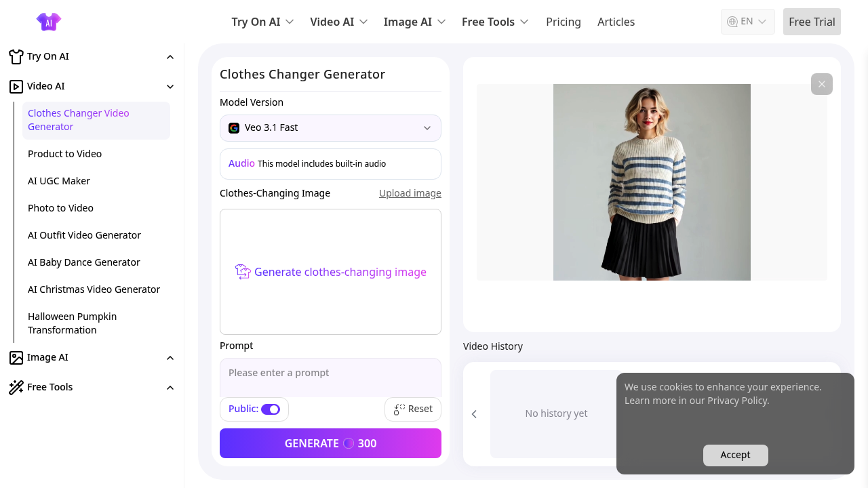Viewport: 868px width, 488px height.
Task: Open the Pricing page from the top menu
Action: tap(564, 22)
